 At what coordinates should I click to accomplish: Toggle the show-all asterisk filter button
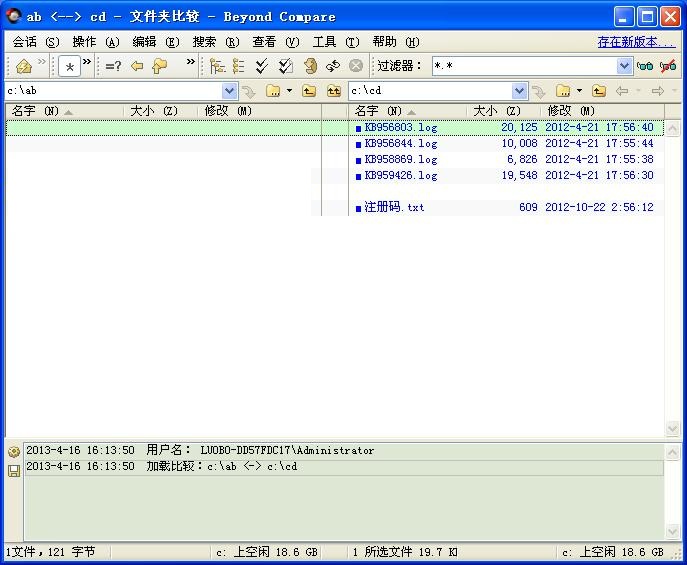pos(69,67)
